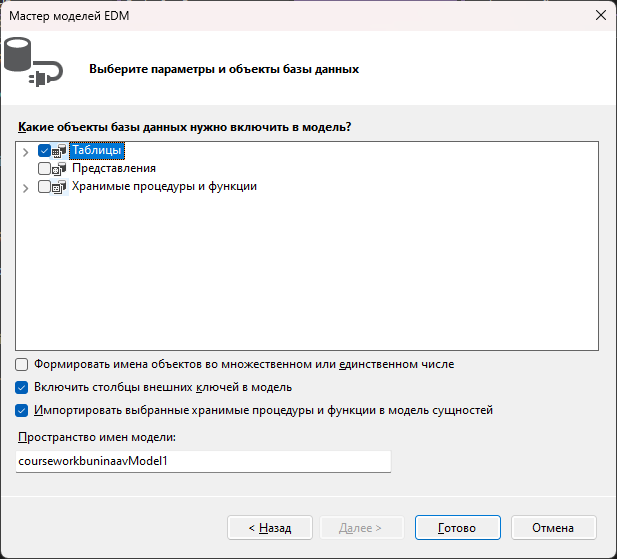Check the Представления tree checkbox
617x559 pixels.
pos(44,168)
